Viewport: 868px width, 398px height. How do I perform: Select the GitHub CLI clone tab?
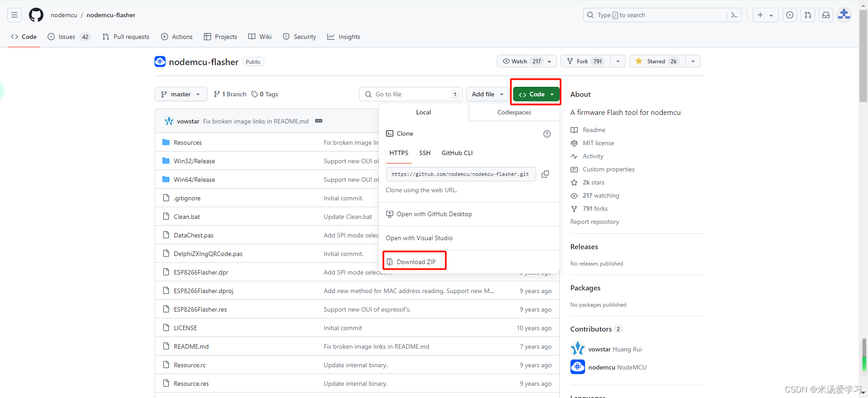[457, 153]
